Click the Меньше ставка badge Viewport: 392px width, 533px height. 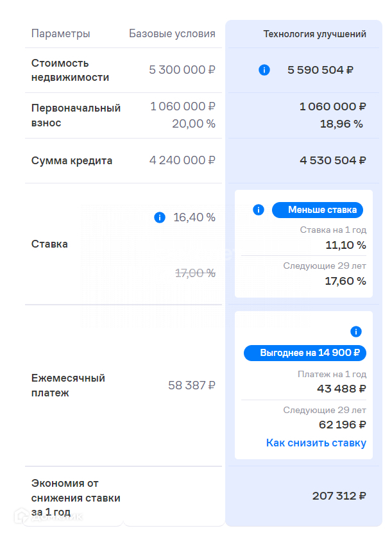coord(318,210)
